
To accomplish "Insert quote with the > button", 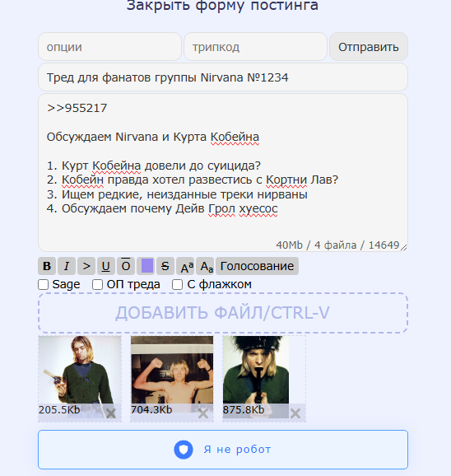I will (86, 266).
